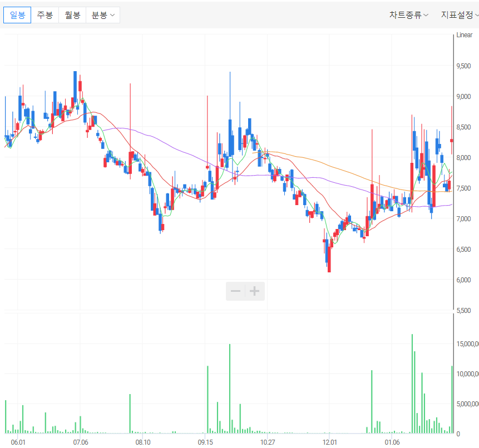Click the 6,500 price axis label
Screen dimensions: 479x448
[463, 249]
